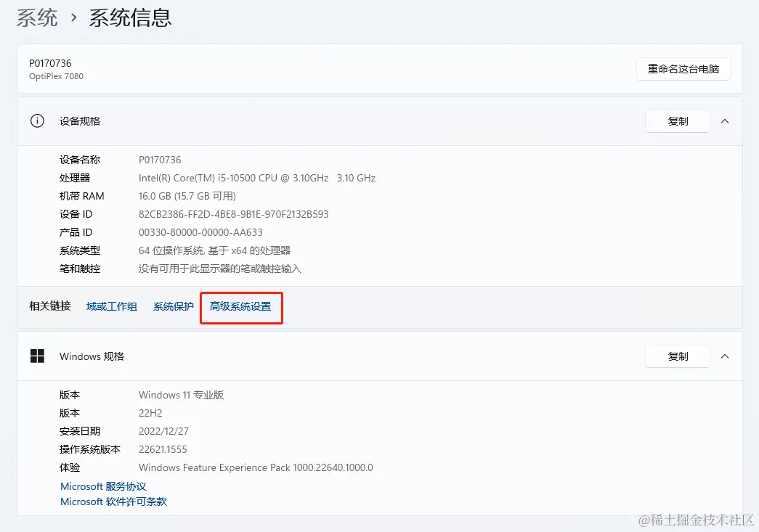Select device ID value 82CB2386-FF2D-4BE8-9B1E-970F2132B593
Viewport: 759px width, 532px height.
pos(233,214)
